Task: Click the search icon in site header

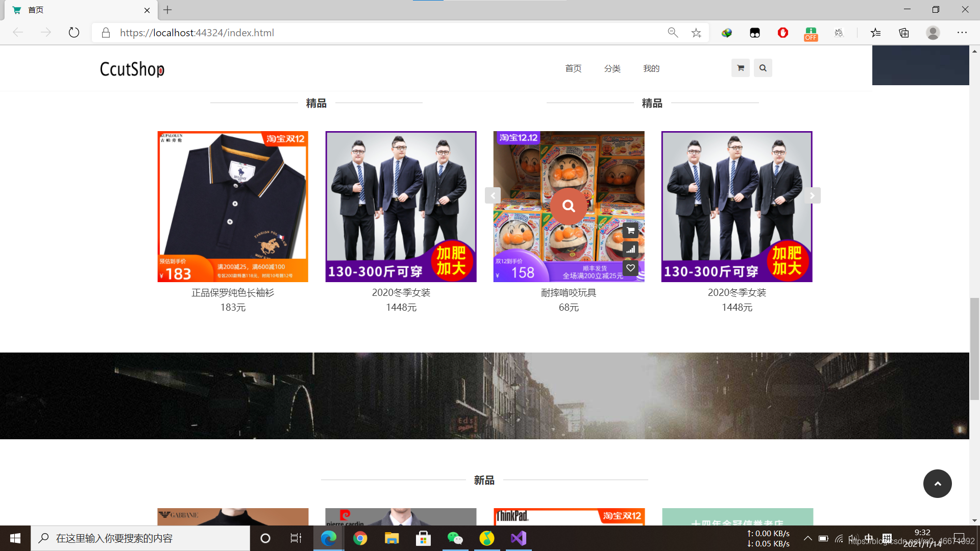Action: pos(763,68)
